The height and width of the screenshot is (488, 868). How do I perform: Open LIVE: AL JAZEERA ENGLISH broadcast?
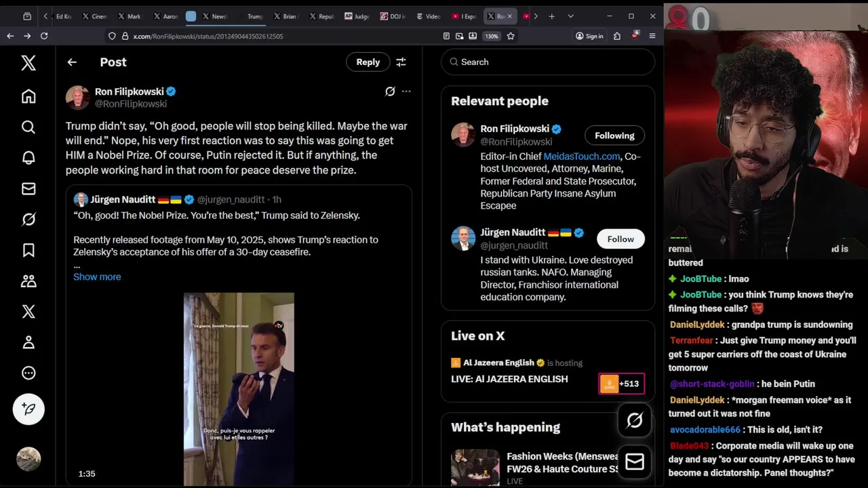coord(509,379)
